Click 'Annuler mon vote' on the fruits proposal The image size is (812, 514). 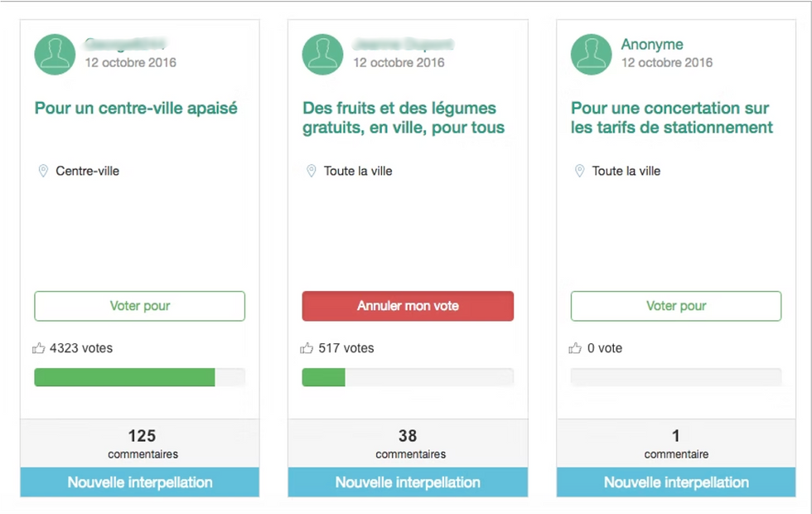tap(408, 306)
